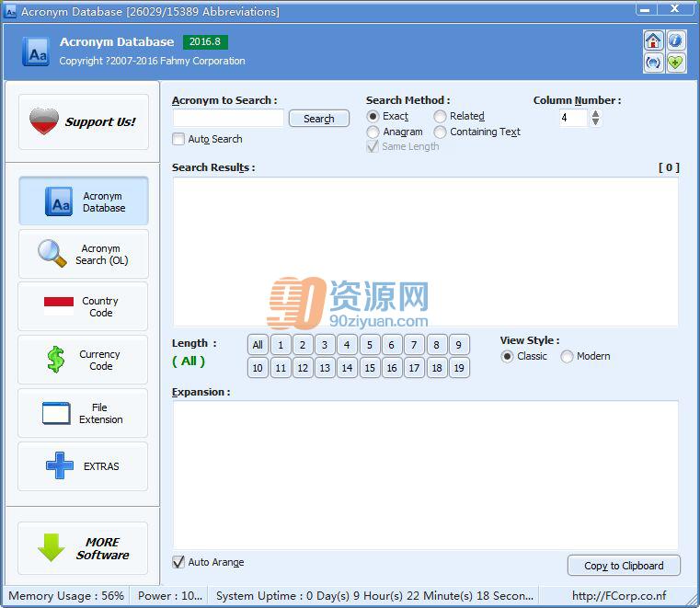Increase the Column Number with up arrow
The height and width of the screenshot is (608, 700).
pos(595,114)
